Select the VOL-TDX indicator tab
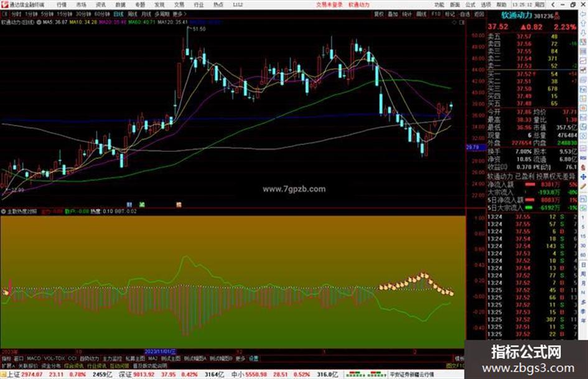Viewport: 588px width, 379px height. [x=55, y=358]
